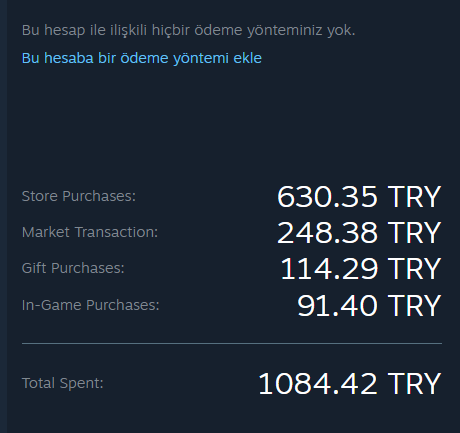Select the Gift Purchases label

click(73, 268)
